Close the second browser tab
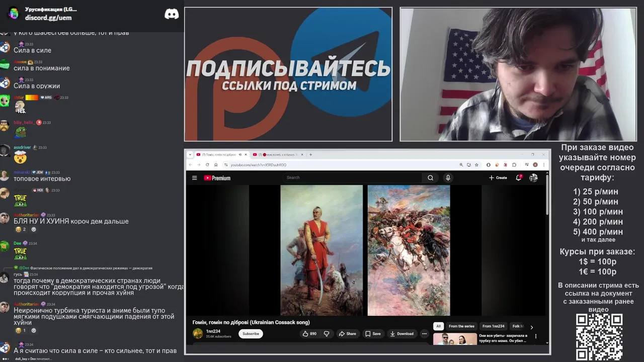This screenshot has height=362, width=644. [x=303, y=154]
